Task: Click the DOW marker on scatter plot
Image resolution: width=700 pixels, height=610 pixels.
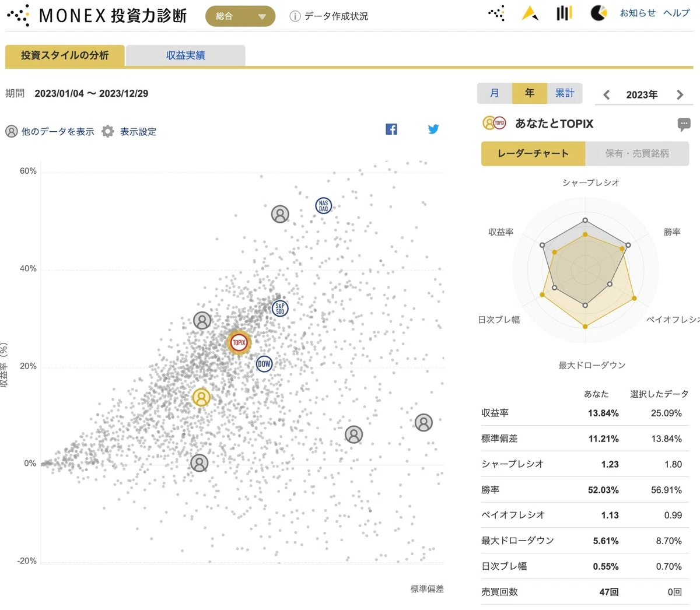Action: [264, 364]
